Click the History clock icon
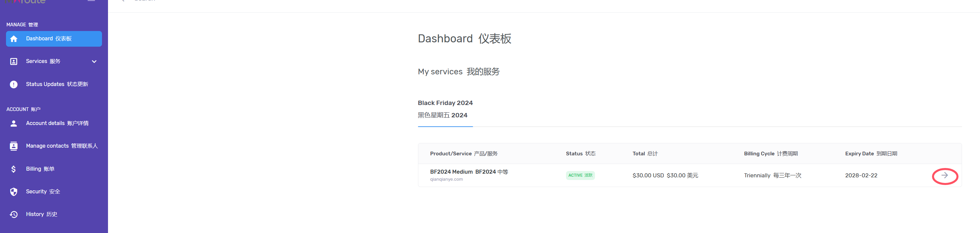 coord(14,214)
